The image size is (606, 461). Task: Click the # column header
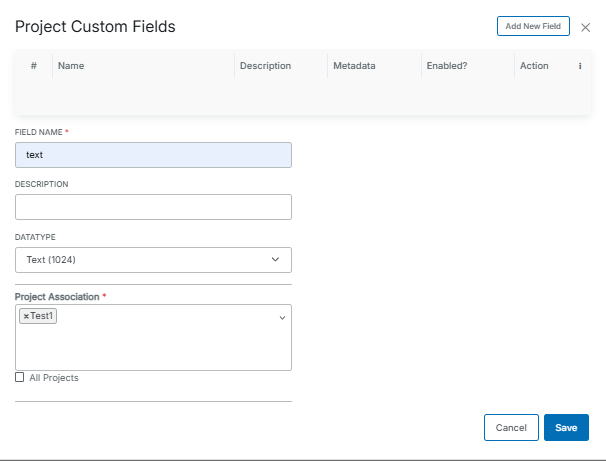(33, 66)
